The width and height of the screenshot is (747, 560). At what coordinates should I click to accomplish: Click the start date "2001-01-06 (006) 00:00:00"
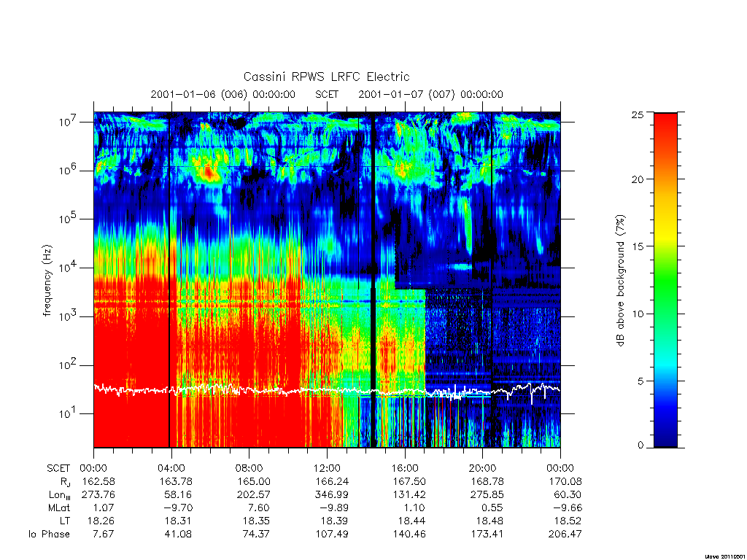pyautogui.click(x=223, y=94)
